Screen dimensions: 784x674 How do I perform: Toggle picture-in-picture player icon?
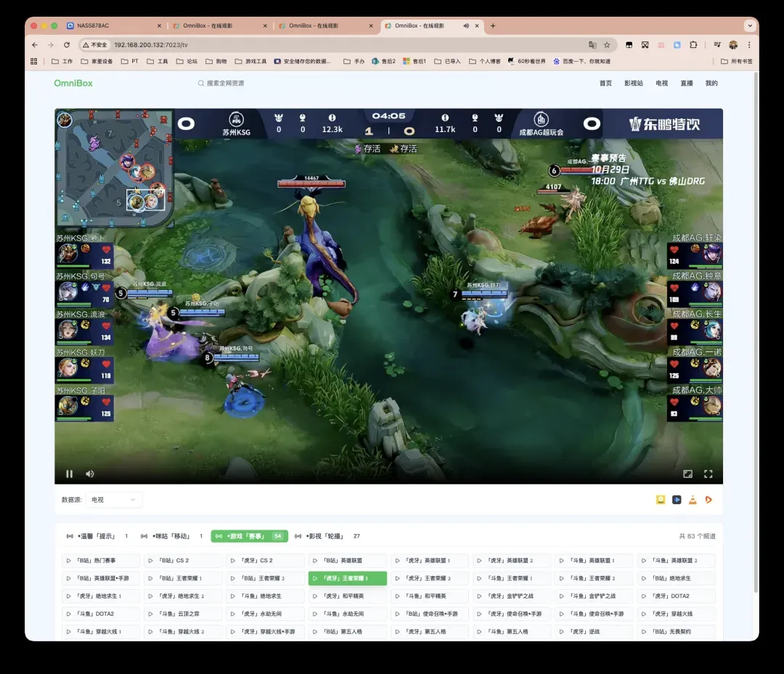[x=687, y=474]
